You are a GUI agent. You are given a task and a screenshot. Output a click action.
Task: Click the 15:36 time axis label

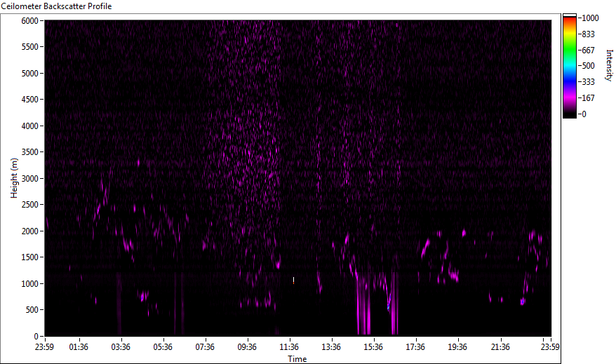click(373, 347)
